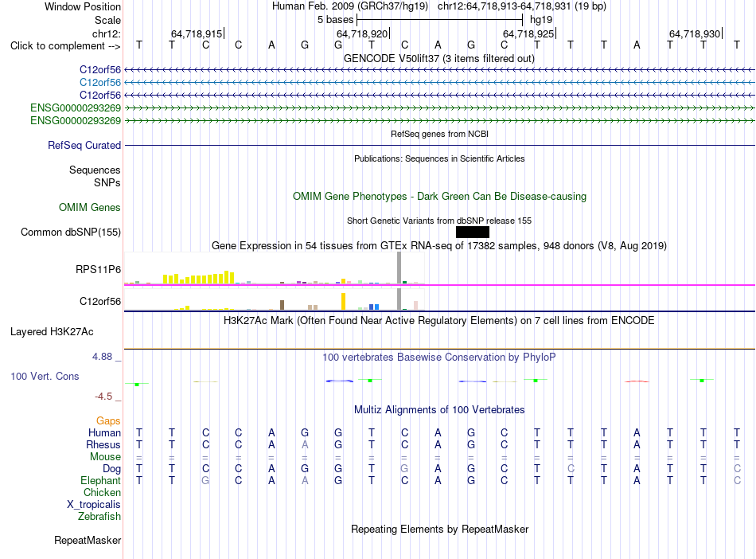Select the Human alignment row label
756x559 pixels.
click(104, 432)
